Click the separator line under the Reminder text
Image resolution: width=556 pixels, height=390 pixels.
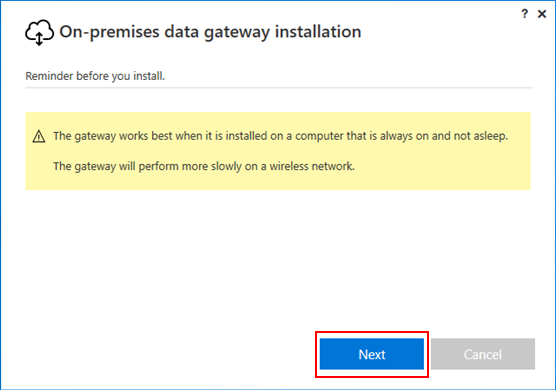click(279, 87)
